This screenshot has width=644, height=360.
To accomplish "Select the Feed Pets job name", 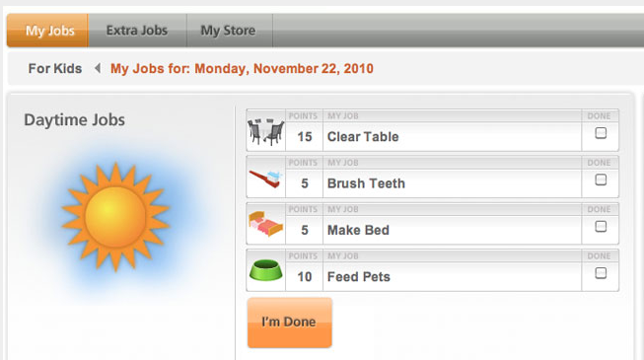I will pos(359,277).
